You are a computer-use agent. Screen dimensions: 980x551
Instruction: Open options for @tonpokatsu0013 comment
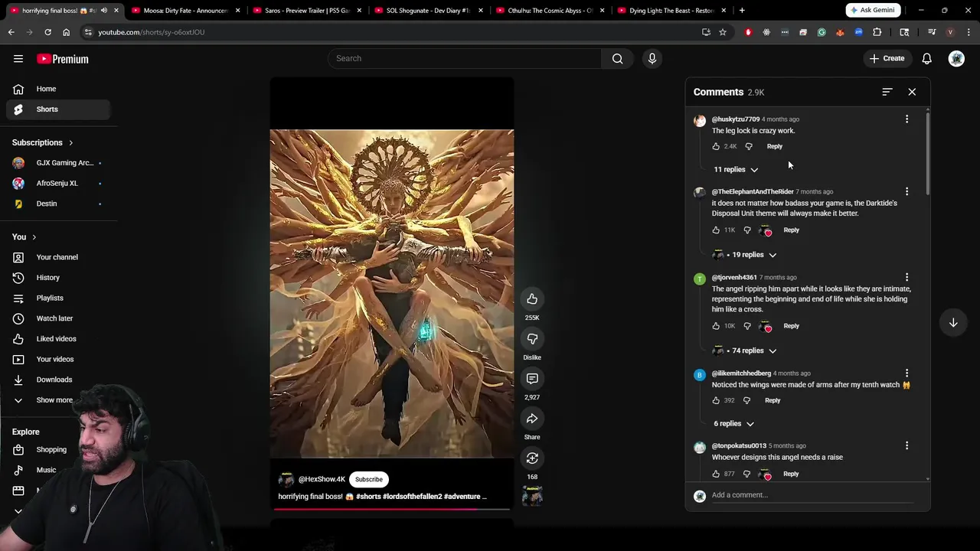point(906,446)
